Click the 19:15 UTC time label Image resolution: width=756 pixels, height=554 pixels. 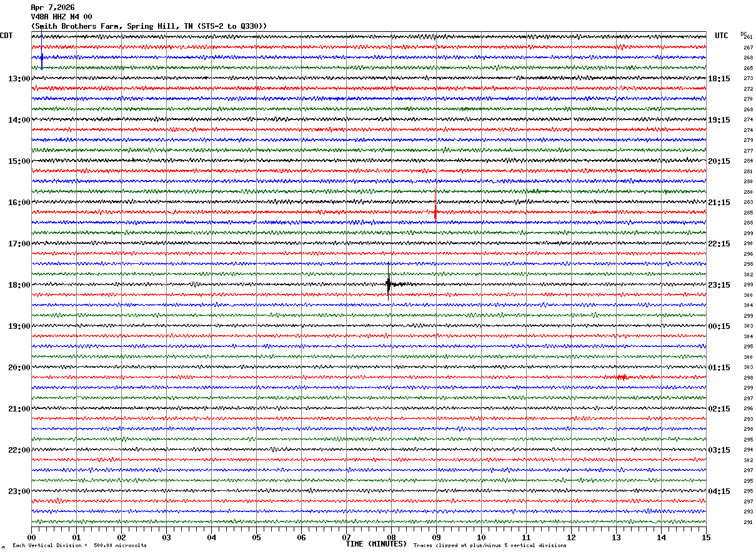tap(719, 120)
